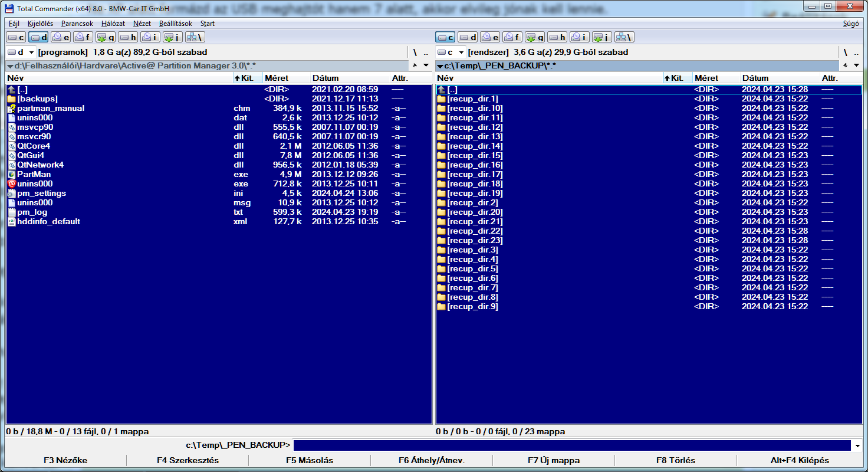Switch right panel to drive h
The image size is (868, 472).
(558, 37)
